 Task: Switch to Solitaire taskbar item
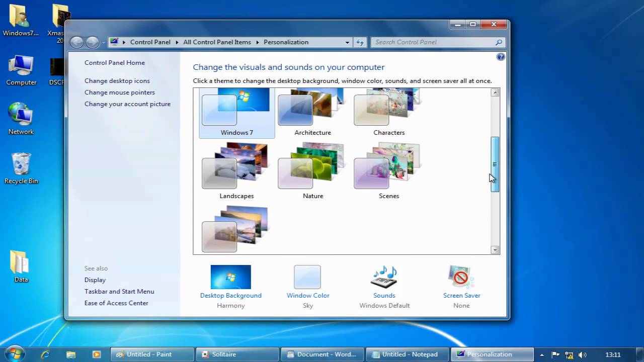tap(237, 354)
